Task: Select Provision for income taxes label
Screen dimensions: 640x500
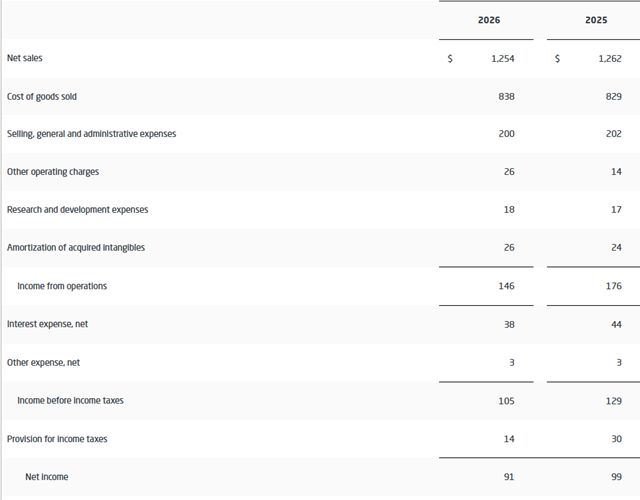Action: click(x=57, y=439)
